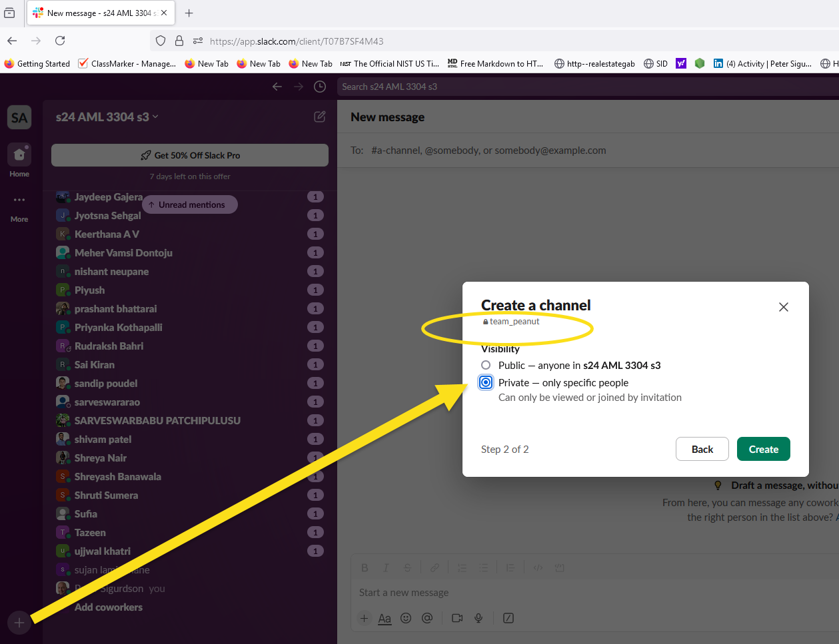Reload the page in browser
This screenshot has height=644, width=839.
click(x=60, y=41)
